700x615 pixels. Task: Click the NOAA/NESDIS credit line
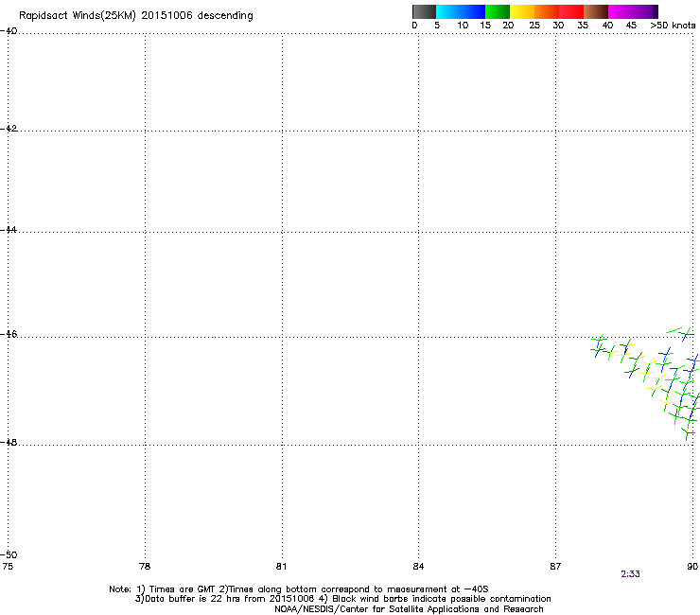(x=409, y=609)
